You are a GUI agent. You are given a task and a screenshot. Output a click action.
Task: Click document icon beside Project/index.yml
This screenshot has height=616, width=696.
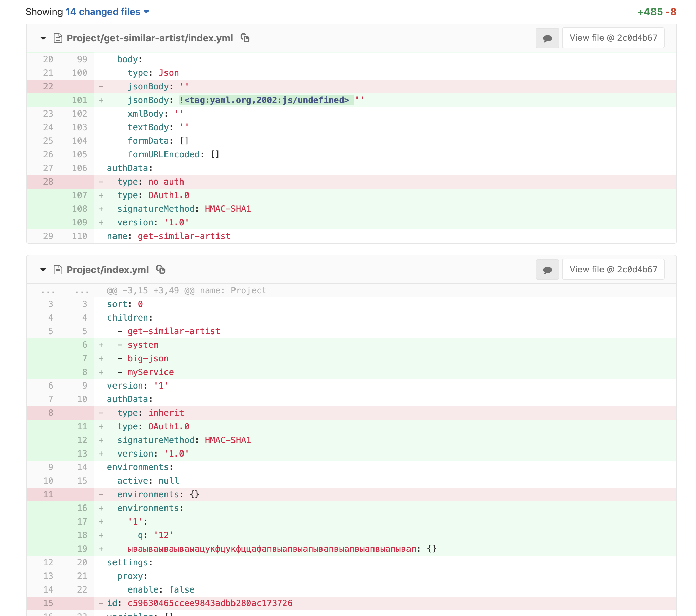click(58, 270)
